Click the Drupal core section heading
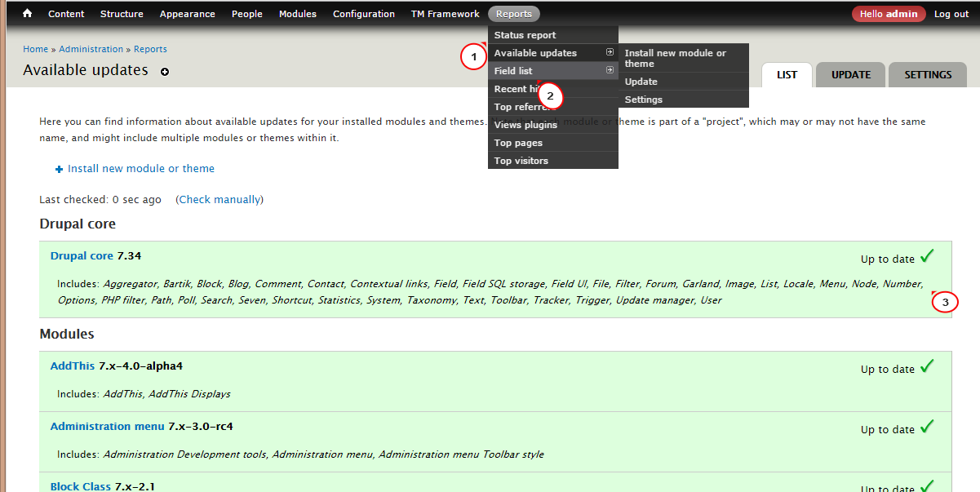This screenshot has width=980, height=492. click(x=78, y=224)
